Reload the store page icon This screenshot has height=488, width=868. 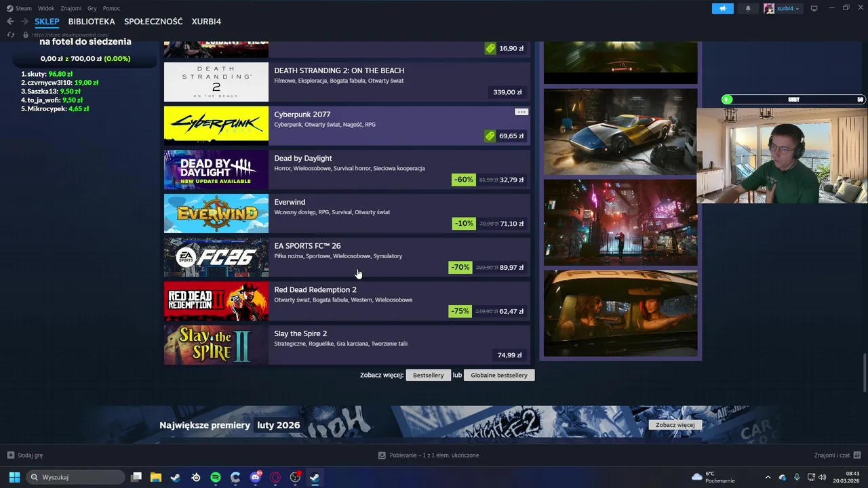tap(11, 35)
